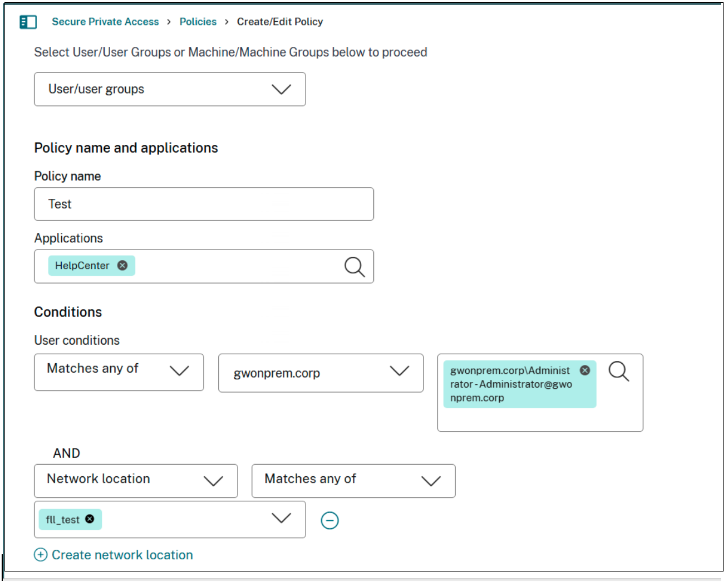Remove the fll_test network location tag
Screen dimensions: 728x586
(90, 519)
